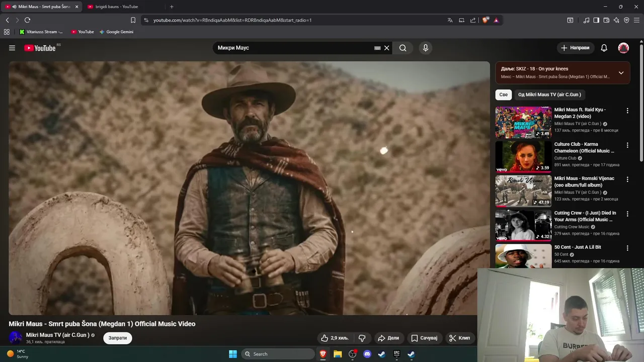
Task: Start voice search with the microphone
Action: tap(426, 48)
